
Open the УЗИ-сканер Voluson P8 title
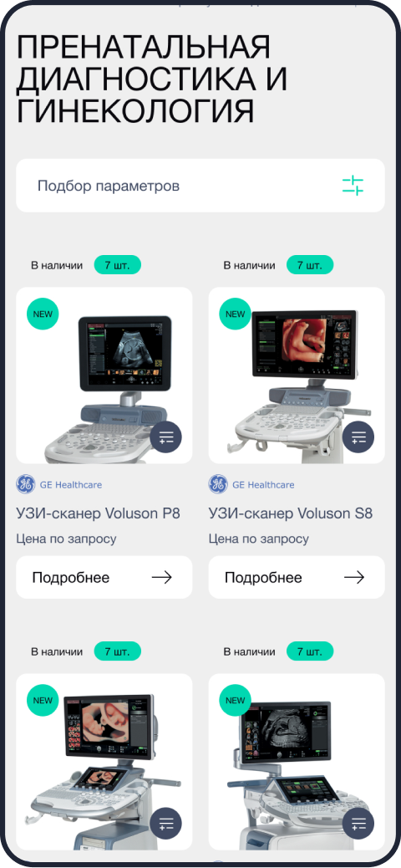(x=98, y=513)
